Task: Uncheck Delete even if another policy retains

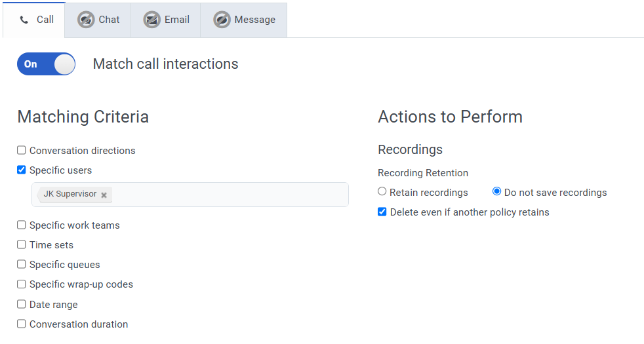Action: (x=382, y=212)
